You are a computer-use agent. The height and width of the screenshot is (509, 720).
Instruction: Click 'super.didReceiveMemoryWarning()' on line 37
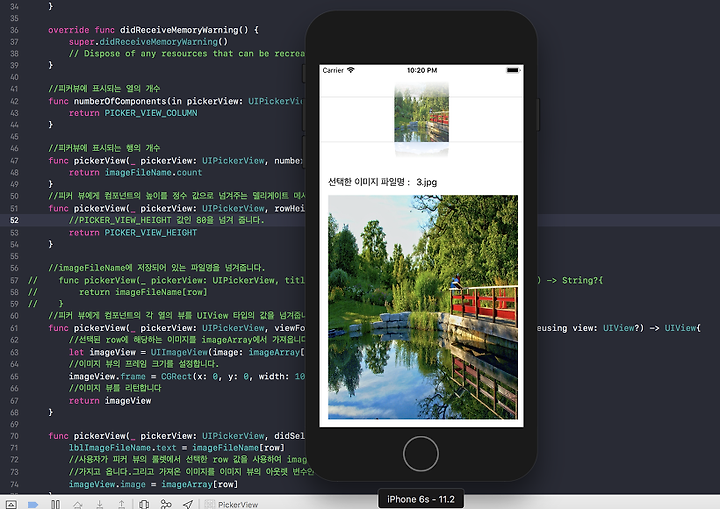click(148, 42)
